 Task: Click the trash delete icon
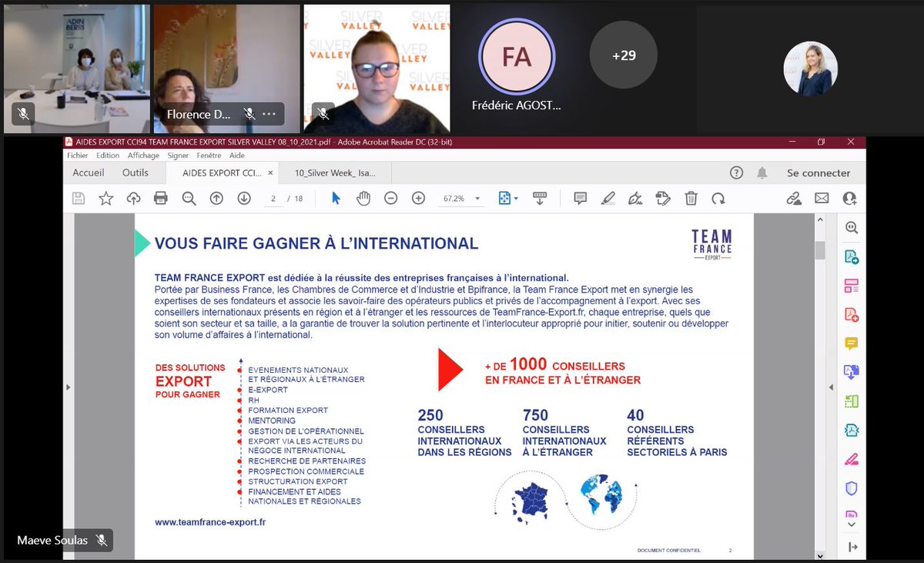691,198
